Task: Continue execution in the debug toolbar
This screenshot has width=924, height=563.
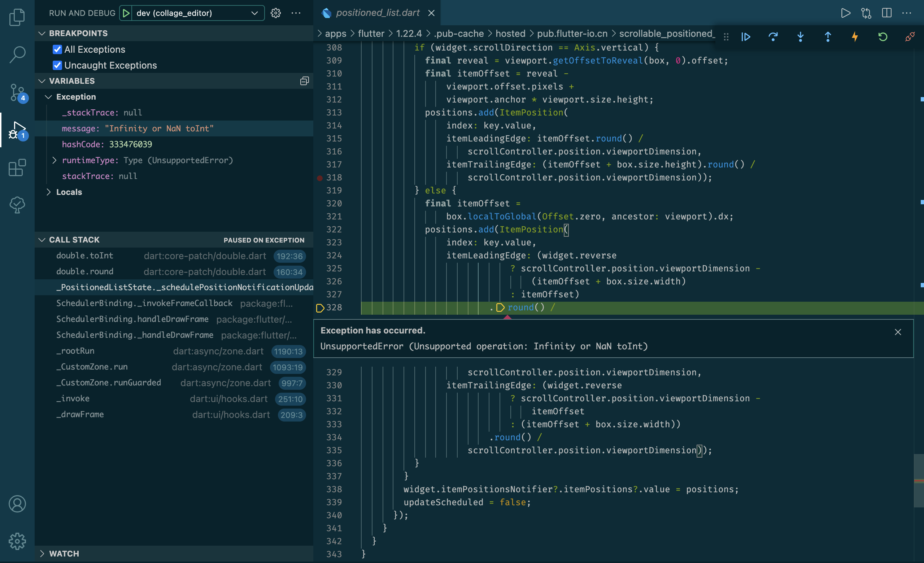Action: pyautogui.click(x=746, y=37)
